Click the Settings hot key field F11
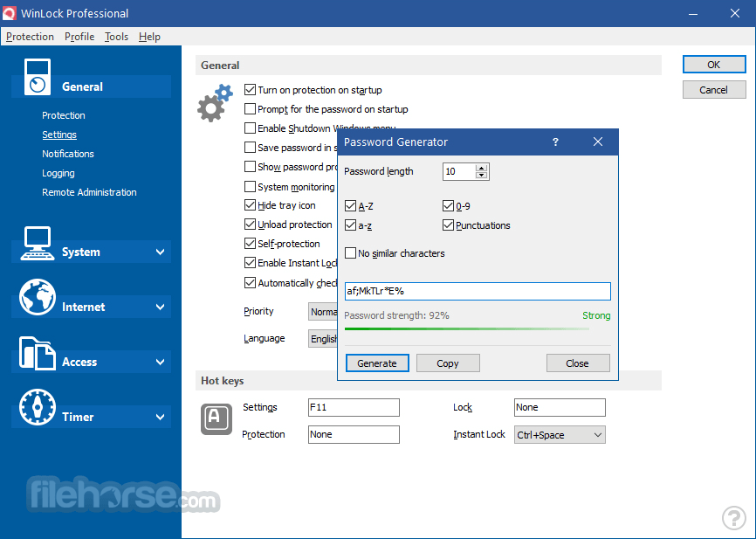Screen dimensions: 756x539 tap(354, 407)
